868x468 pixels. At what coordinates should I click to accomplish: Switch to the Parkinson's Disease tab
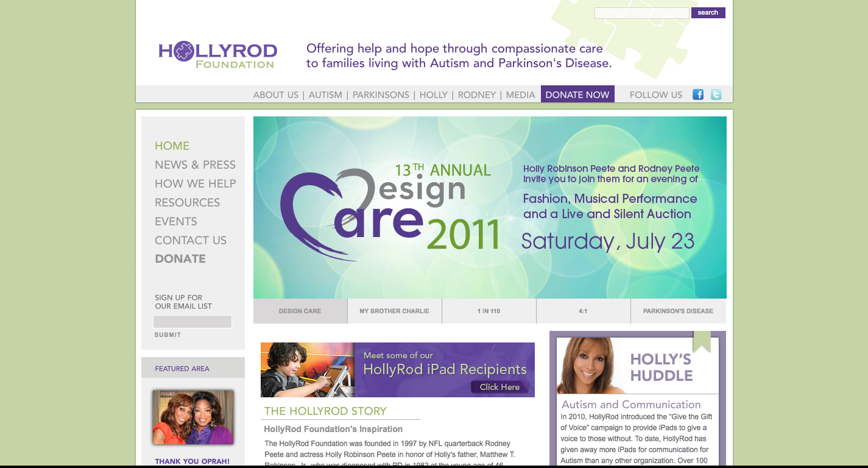pos(678,311)
